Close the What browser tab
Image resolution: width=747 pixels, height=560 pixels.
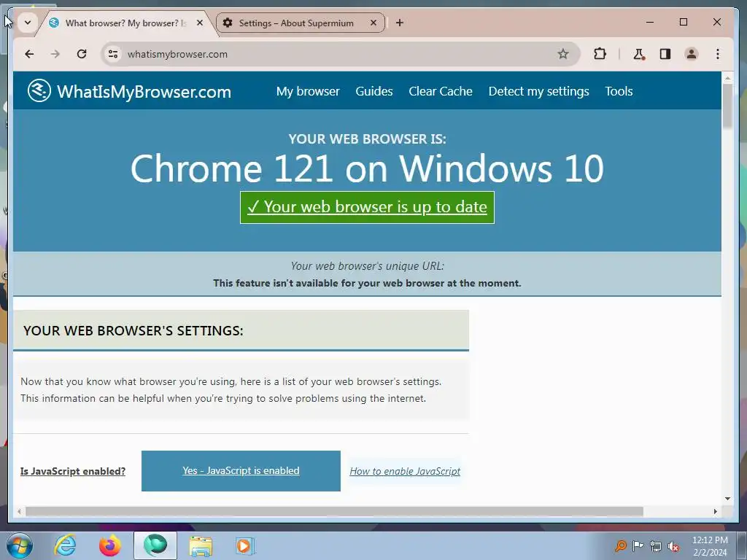(200, 23)
